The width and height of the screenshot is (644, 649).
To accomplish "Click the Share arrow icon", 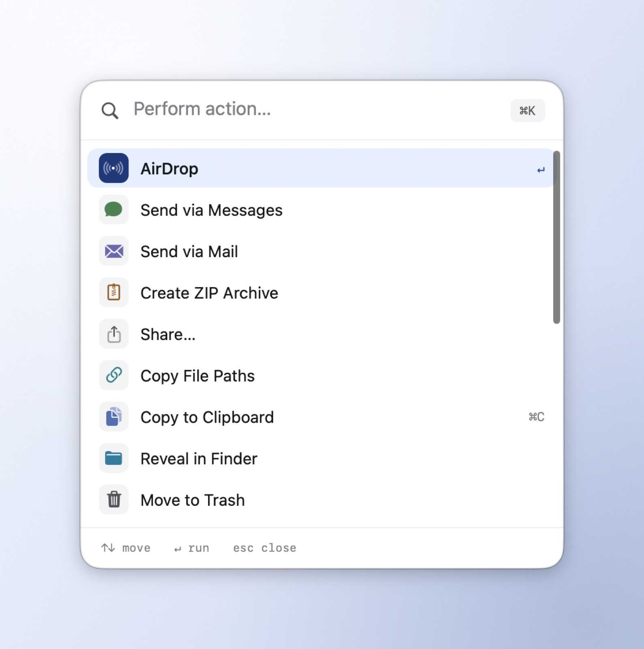I will [x=114, y=334].
